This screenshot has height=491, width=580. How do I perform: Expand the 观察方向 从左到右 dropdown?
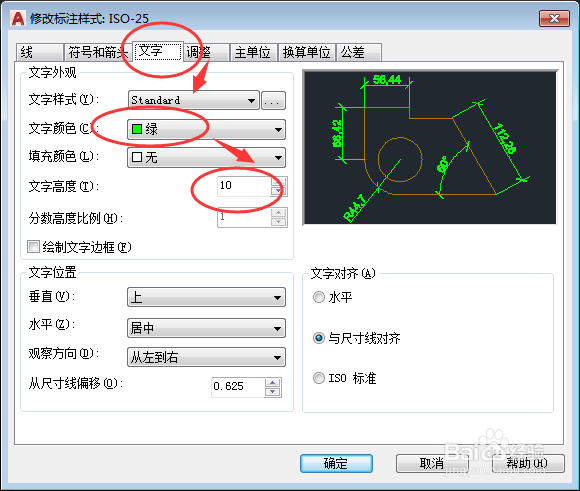coord(206,357)
